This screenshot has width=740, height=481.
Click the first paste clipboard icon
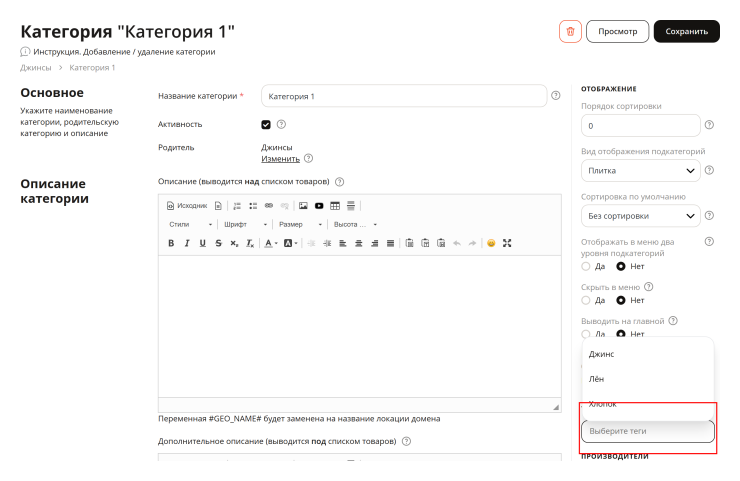pos(409,243)
